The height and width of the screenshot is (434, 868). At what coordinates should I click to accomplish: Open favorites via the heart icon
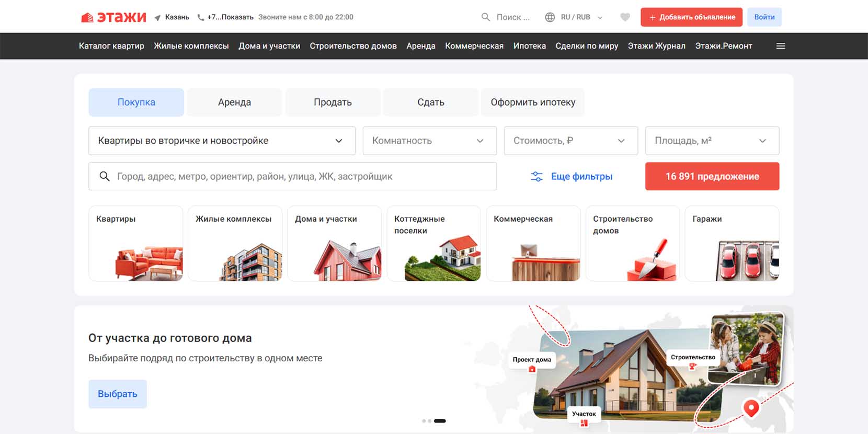(x=625, y=17)
